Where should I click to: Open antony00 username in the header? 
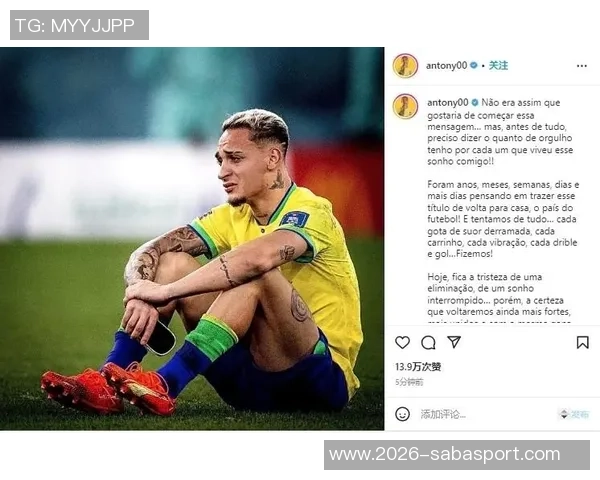point(447,66)
